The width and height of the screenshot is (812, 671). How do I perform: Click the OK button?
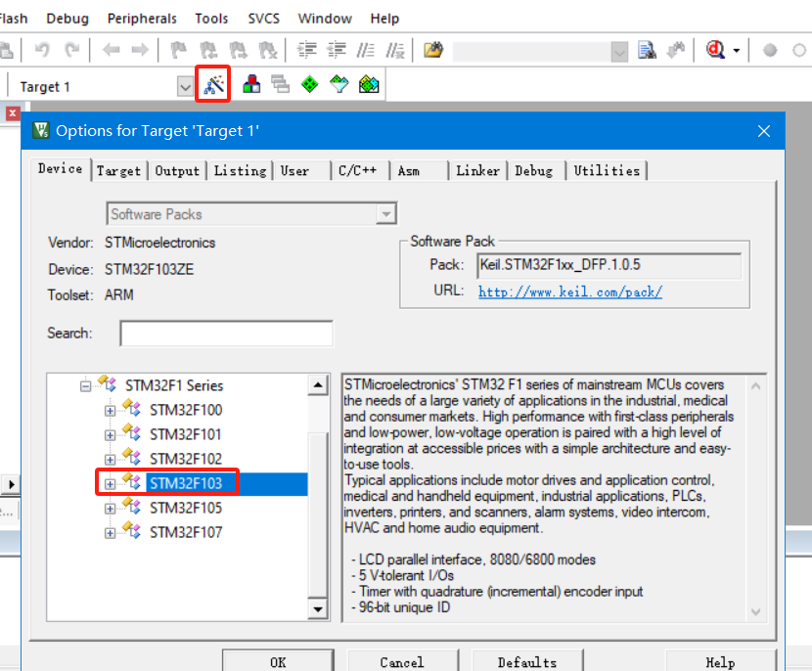tap(278, 661)
